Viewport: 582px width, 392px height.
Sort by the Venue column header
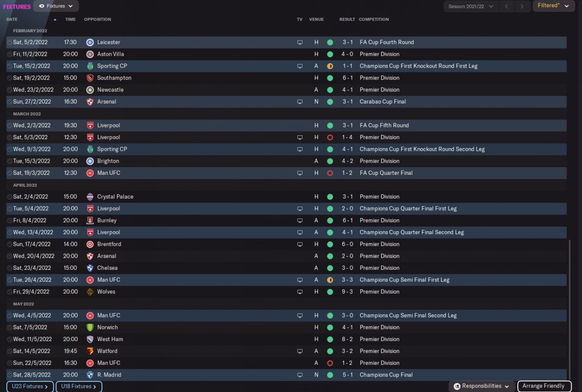tap(316, 20)
